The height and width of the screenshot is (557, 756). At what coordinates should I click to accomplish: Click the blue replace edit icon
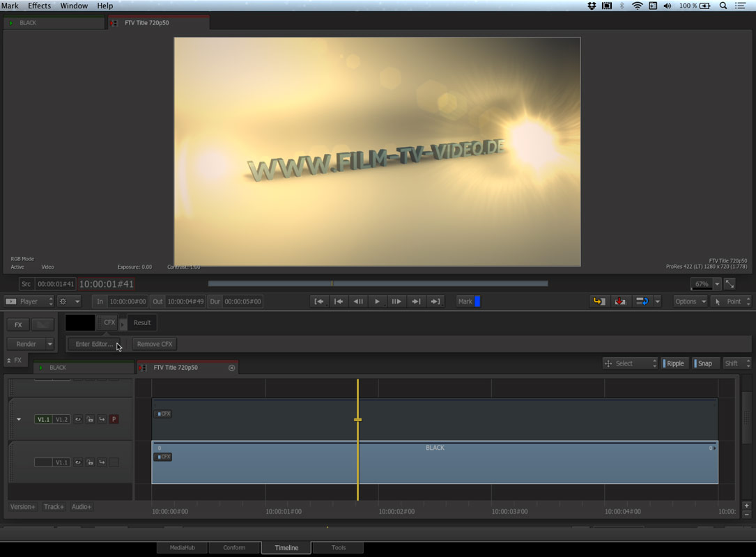(642, 301)
